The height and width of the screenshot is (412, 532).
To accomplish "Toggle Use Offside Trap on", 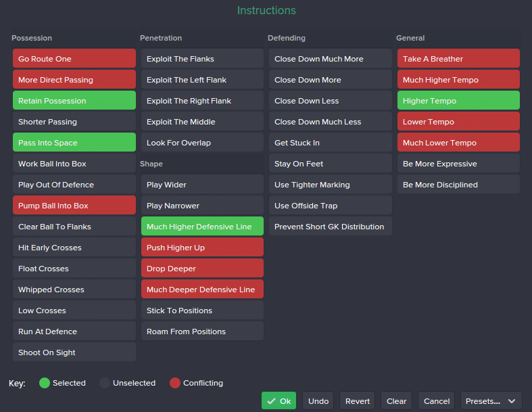I will [x=330, y=205].
